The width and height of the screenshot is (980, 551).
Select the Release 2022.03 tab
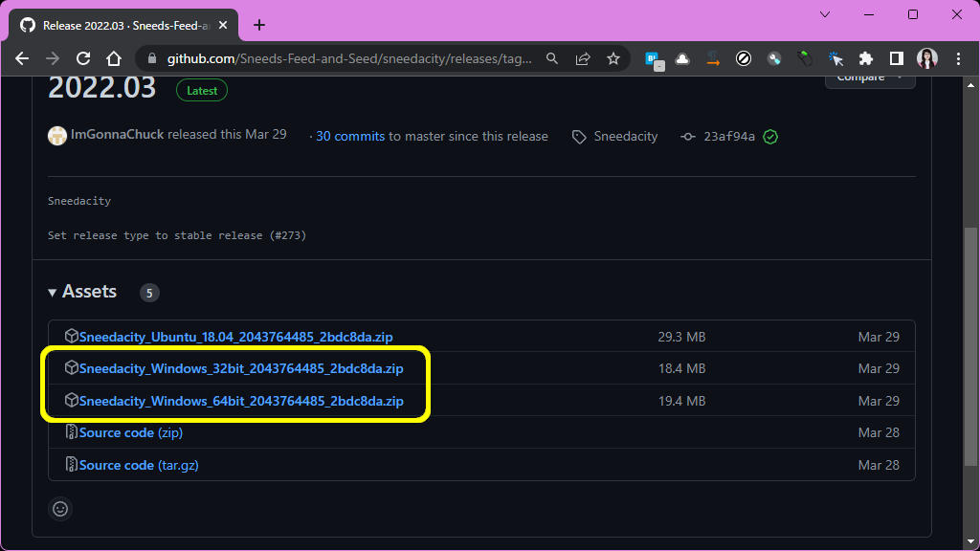(x=124, y=25)
